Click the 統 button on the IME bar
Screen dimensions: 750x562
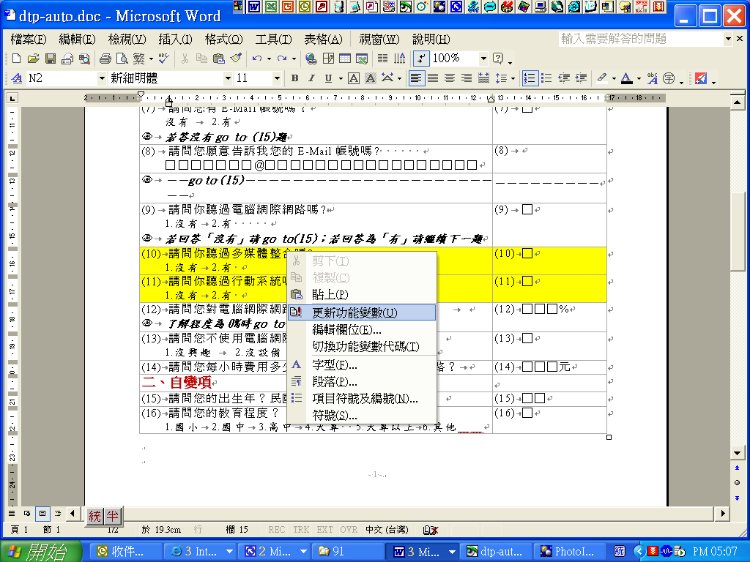coord(94,516)
